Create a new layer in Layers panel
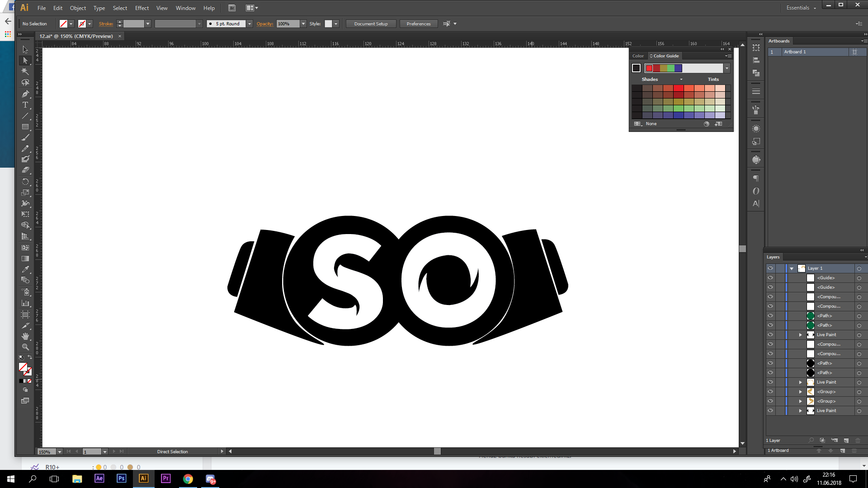Viewport: 868px width, 488px height. point(846,441)
